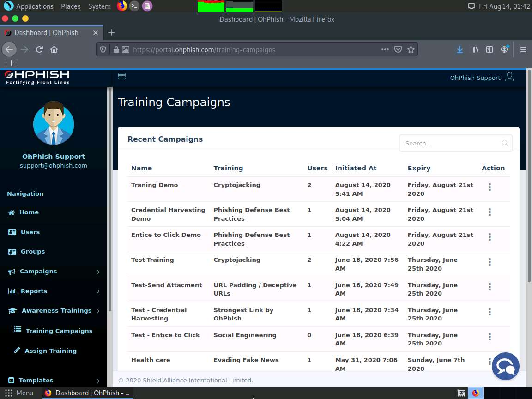
Task: Go to Training Campaigns in the sidebar
Action: coord(59,331)
